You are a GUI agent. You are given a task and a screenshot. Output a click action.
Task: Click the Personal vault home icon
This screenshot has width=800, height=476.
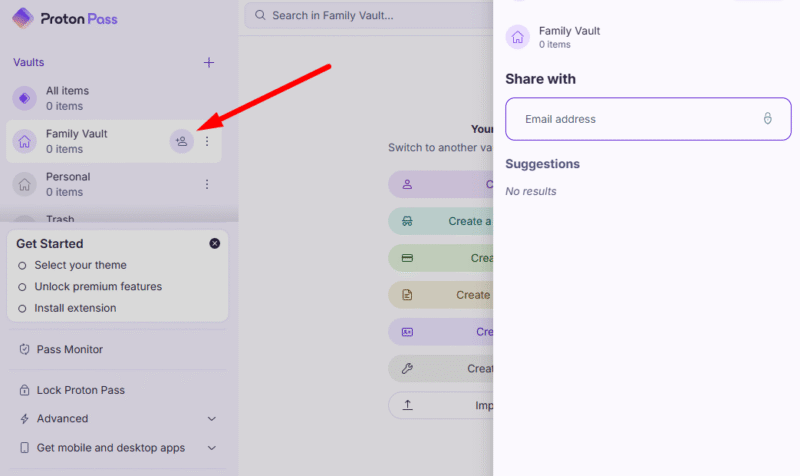24,184
